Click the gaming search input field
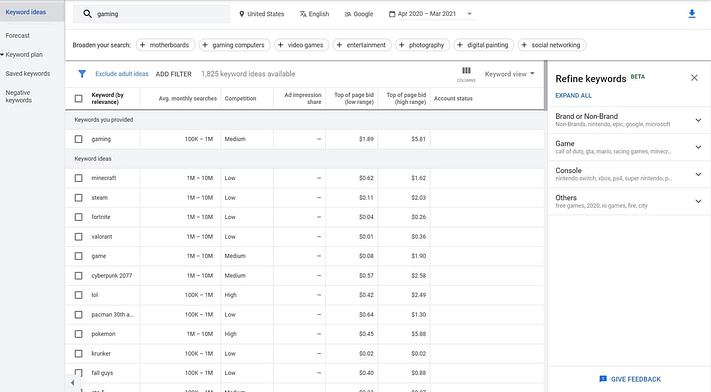The image size is (711, 392). [x=151, y=14]
